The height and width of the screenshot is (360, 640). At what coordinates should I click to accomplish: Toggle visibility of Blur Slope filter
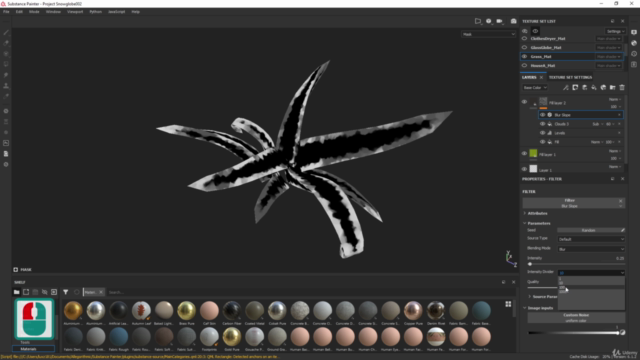pos(542,115)
